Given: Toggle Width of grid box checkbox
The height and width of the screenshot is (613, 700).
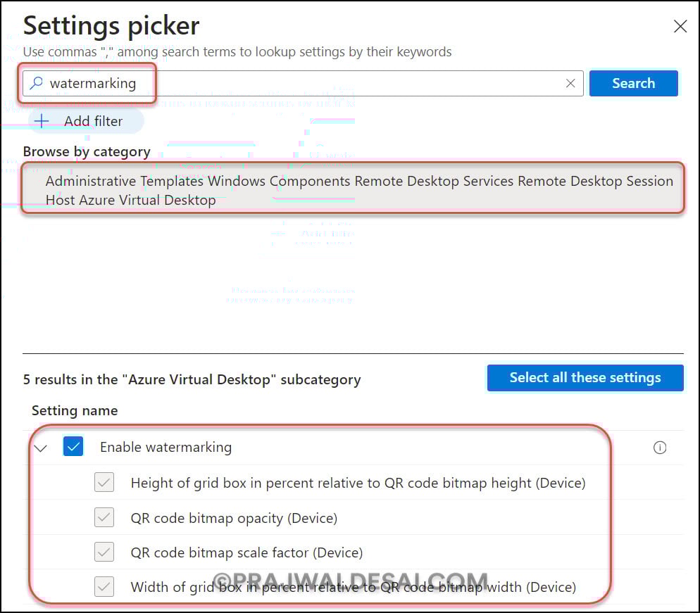Looking at the screenshot, I should 104,587.
